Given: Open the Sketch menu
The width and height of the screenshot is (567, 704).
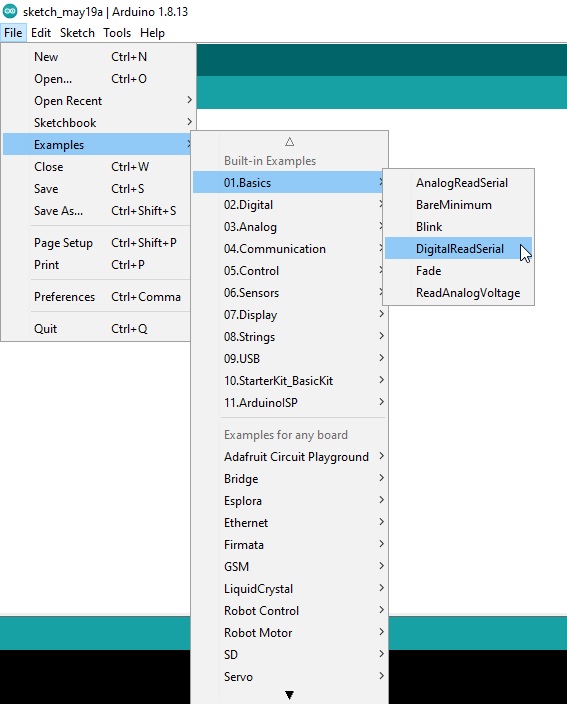Looking at the screenshot, I should click(77, 33).
